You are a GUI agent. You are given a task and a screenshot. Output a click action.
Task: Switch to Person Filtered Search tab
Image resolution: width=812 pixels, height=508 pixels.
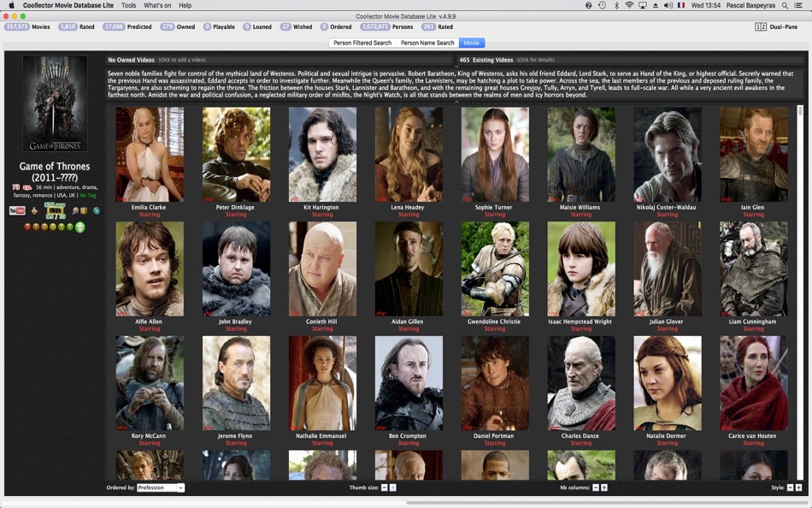[362, 43]
